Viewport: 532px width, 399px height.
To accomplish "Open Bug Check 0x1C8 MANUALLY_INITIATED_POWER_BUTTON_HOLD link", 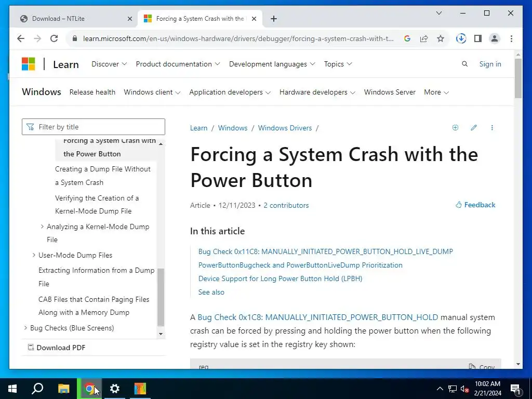I will point(317,317).
